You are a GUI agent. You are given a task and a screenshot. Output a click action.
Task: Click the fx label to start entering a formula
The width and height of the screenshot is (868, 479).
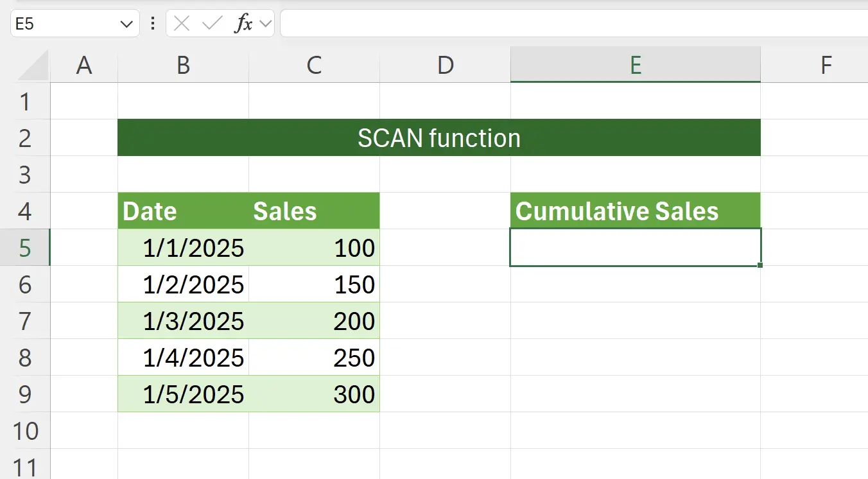[248, 24]
